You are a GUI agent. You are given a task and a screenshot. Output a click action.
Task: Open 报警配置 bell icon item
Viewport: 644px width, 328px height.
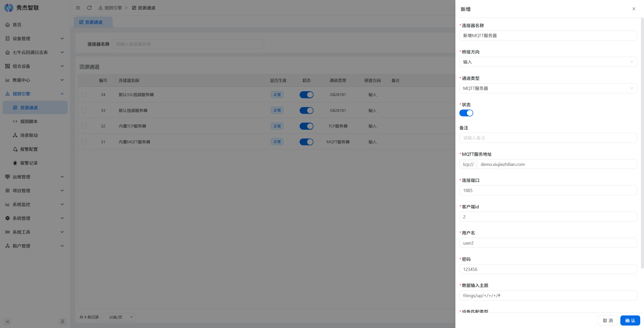pos(15,149)
